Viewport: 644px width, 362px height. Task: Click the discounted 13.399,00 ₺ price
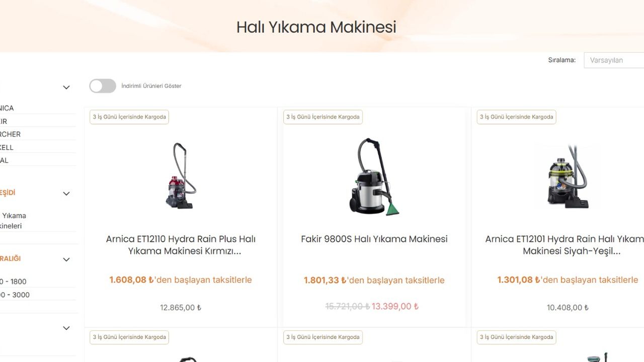click(395, 306)
